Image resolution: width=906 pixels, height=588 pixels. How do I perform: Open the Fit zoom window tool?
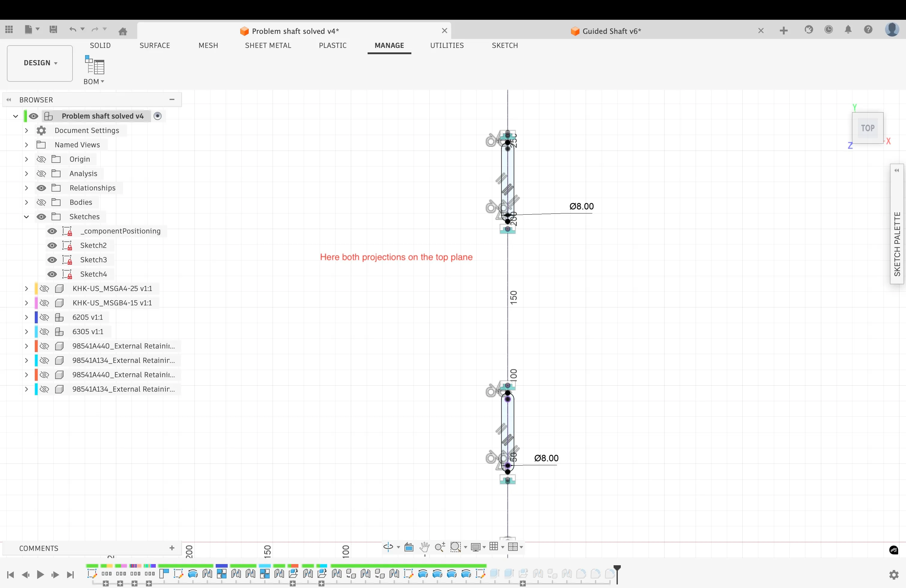click(x=456, y=547)
